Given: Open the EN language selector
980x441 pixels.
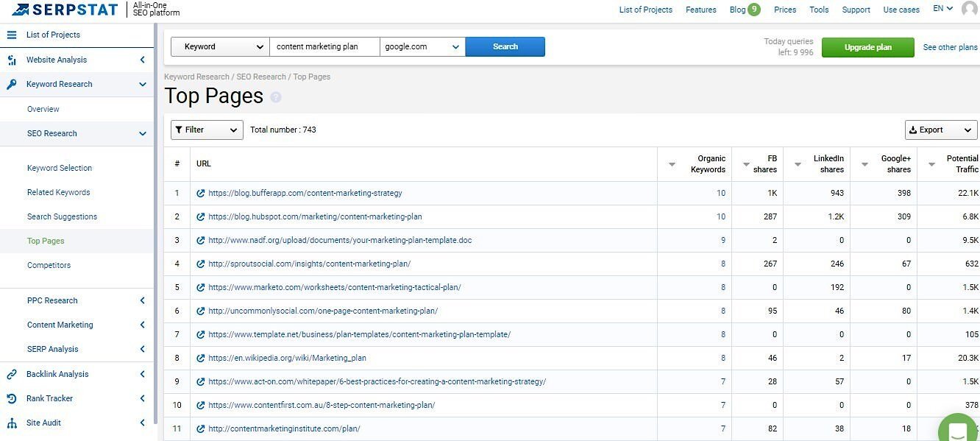Looking at the screenshot, I should pyautogui.click(x=943, y=9).
